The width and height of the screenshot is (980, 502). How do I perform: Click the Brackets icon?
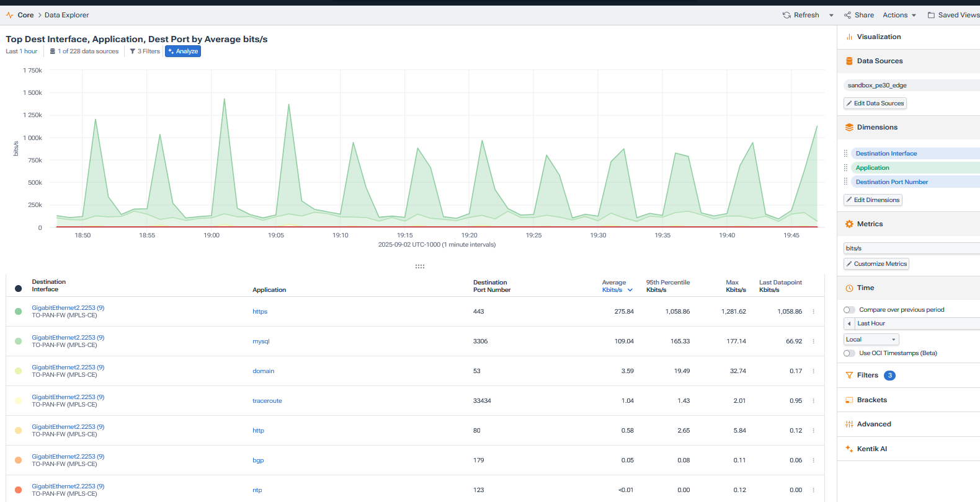tap(849, 400)
